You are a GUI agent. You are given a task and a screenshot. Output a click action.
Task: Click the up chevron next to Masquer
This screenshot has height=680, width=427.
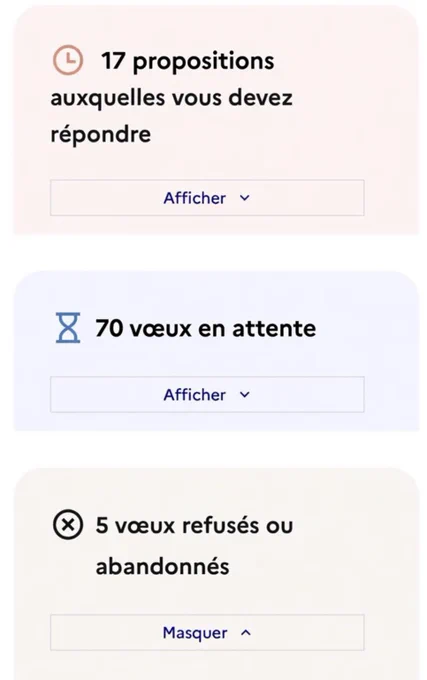[x=246, y=633]
